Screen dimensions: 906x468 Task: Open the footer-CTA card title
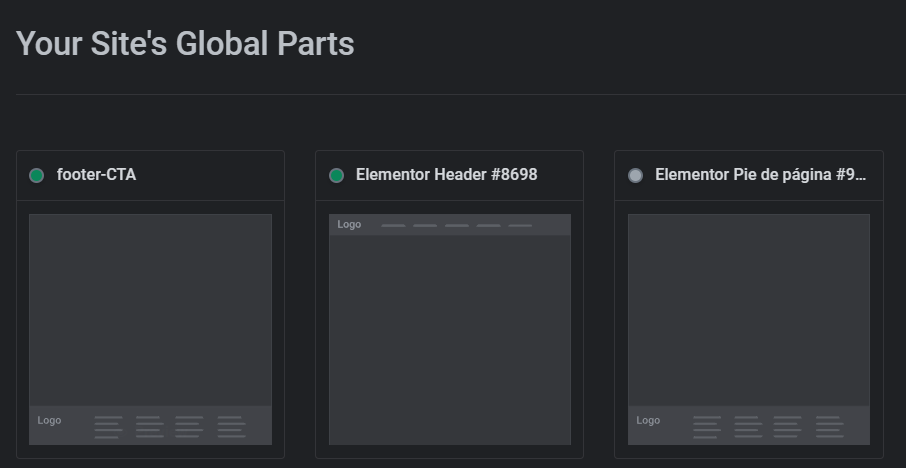click(96, 174)
